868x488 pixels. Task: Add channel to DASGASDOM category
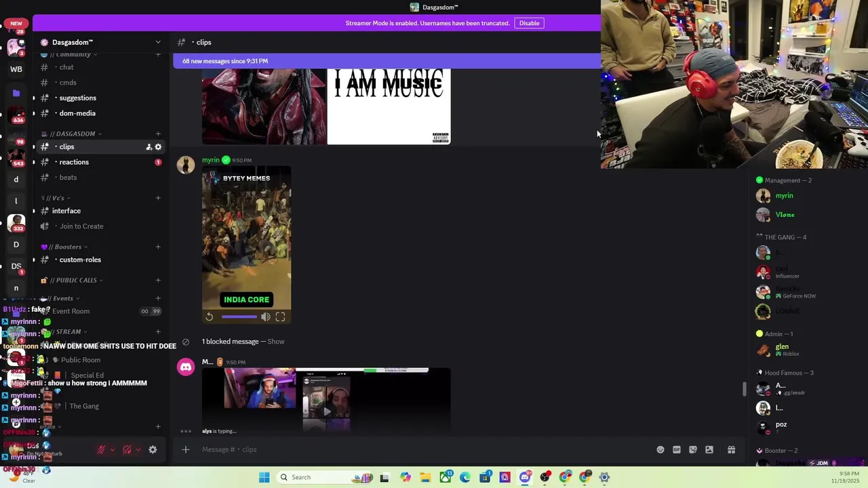coord(158,134)
